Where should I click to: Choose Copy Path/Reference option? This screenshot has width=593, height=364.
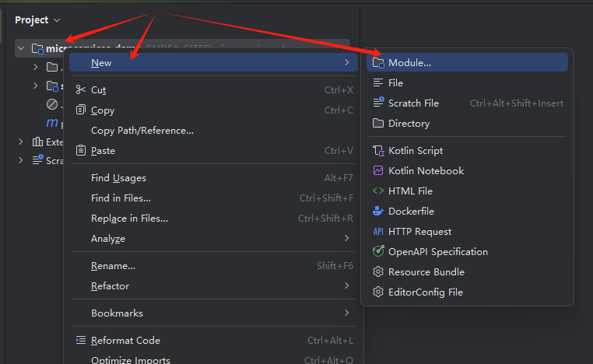coord(142,131)
